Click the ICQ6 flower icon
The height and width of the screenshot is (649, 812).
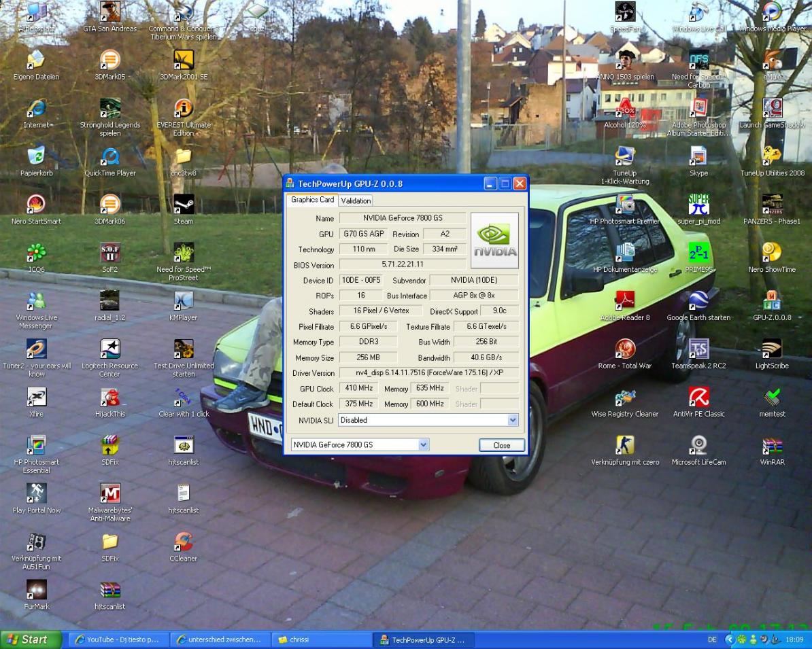[x=36, y=253]
